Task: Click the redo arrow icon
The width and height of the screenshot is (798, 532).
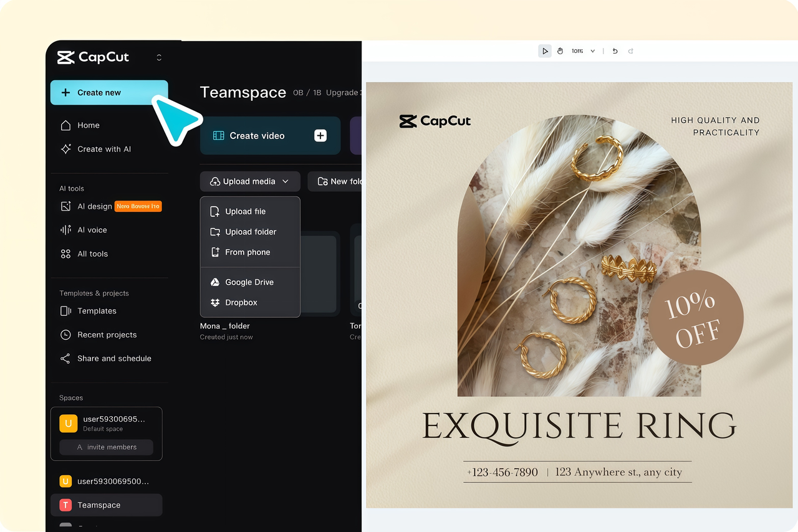Action: click(x=630, y=51)
